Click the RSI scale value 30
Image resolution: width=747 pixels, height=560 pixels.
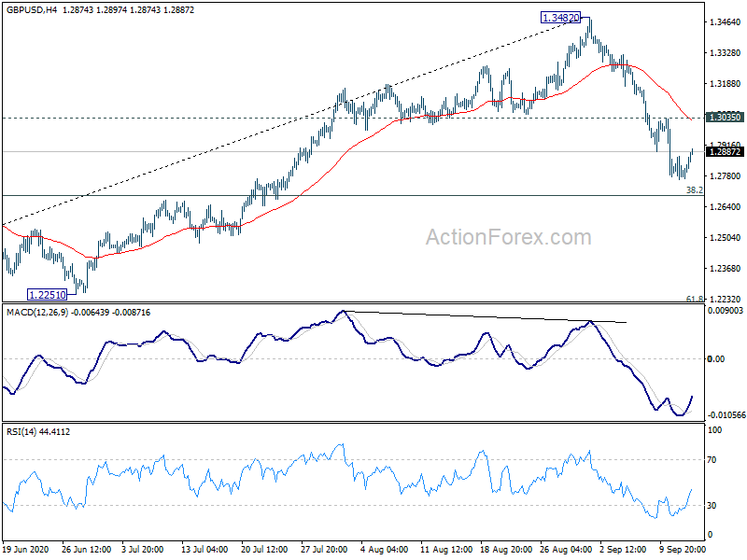tap(712, 506)
